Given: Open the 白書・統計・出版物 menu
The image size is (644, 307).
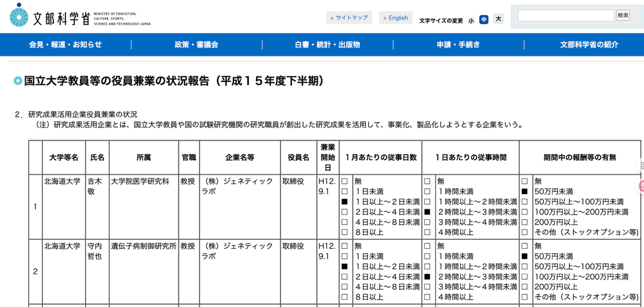Looking at the screenshot, I should coord(326,45).
